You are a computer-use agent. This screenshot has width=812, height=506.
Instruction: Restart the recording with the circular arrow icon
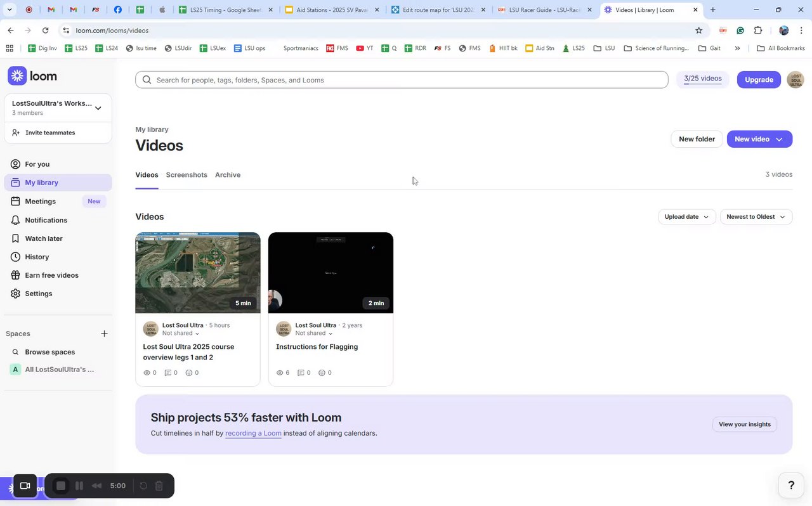[143, 486]
